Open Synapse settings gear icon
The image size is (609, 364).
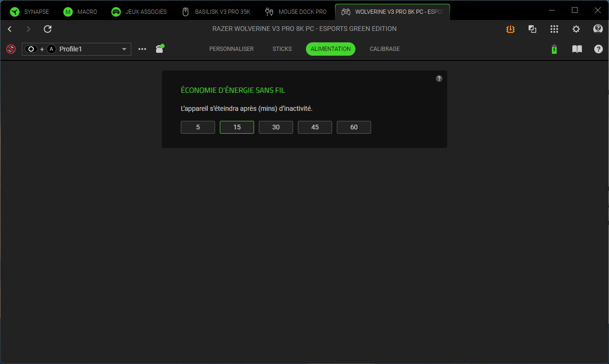point(576,29)
